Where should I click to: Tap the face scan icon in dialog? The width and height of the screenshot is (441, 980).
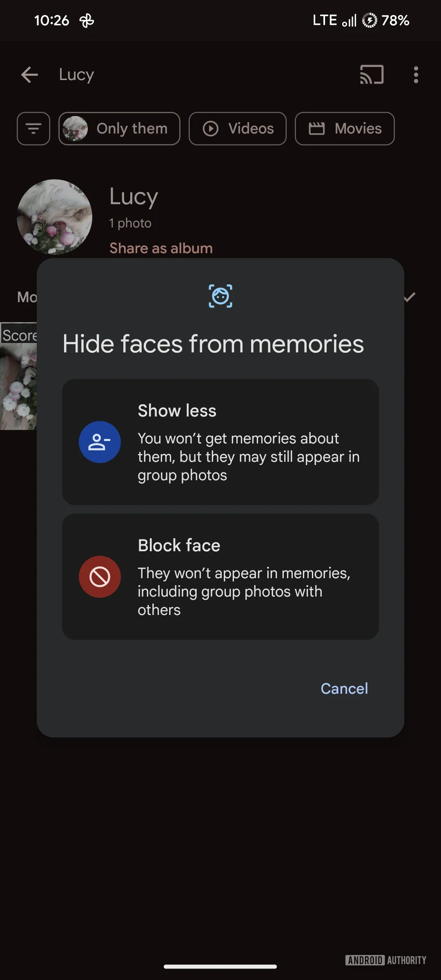(220, 296)
